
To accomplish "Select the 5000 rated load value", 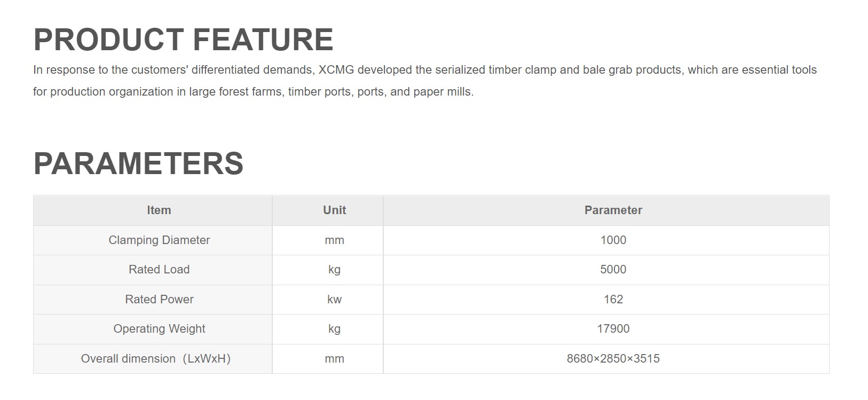I will coord(613,270).
